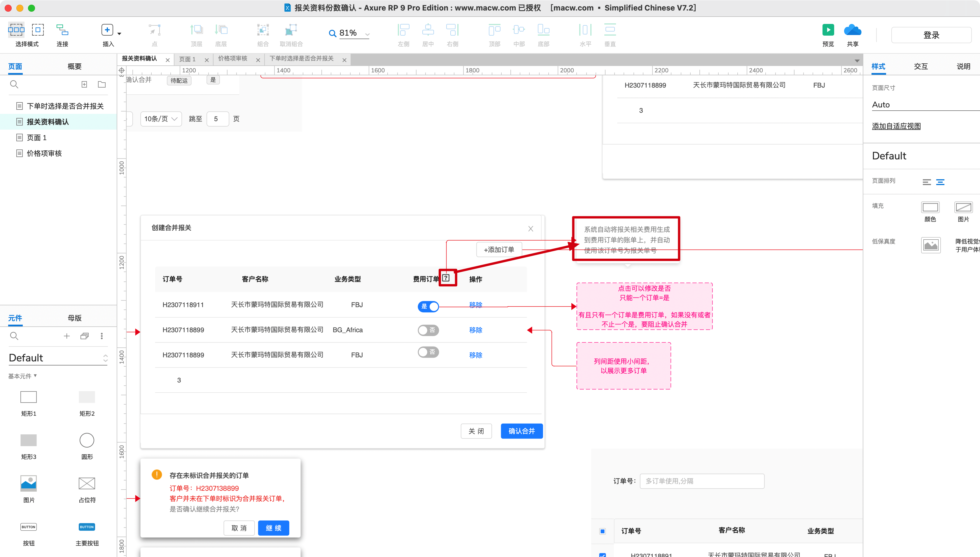The image size is (980, 557).
Task: Open the 价格项审核 document tab
Action: tap(233, 58)
